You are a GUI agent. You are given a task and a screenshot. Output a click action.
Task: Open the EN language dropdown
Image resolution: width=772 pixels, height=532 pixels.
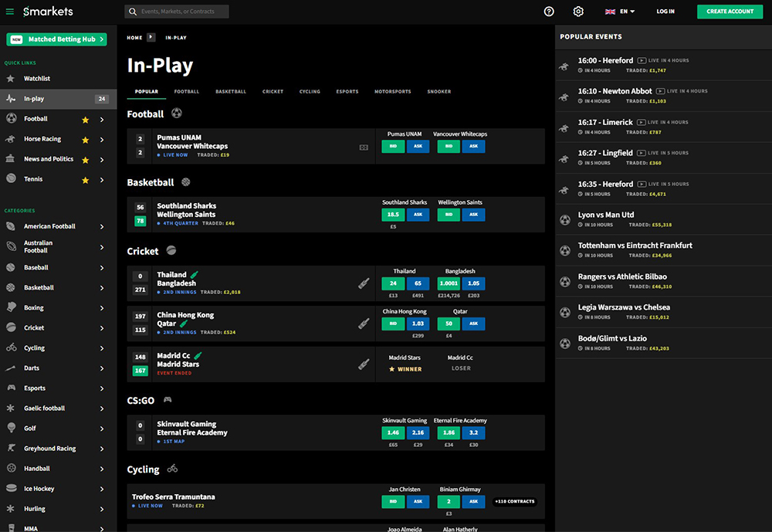pos(620,12)
